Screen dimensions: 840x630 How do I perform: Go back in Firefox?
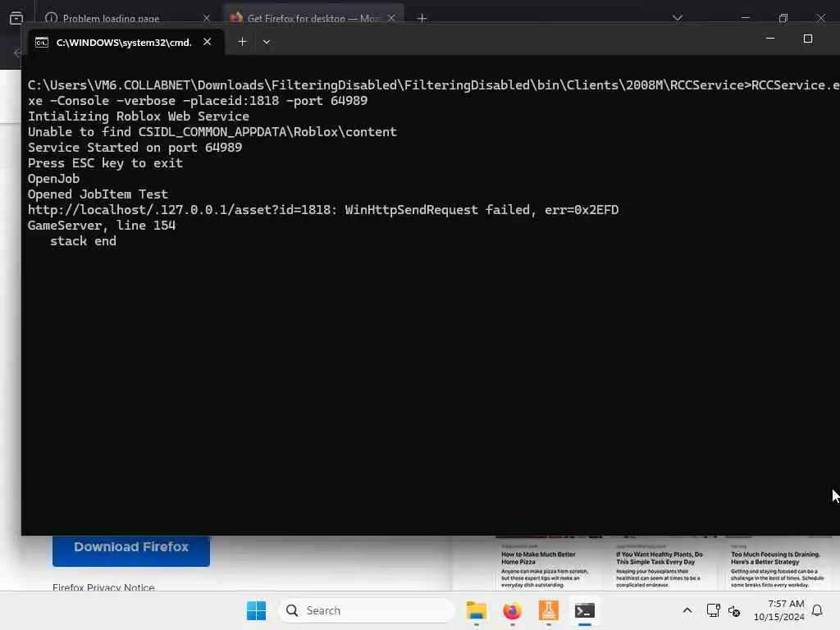coord(17,53)
